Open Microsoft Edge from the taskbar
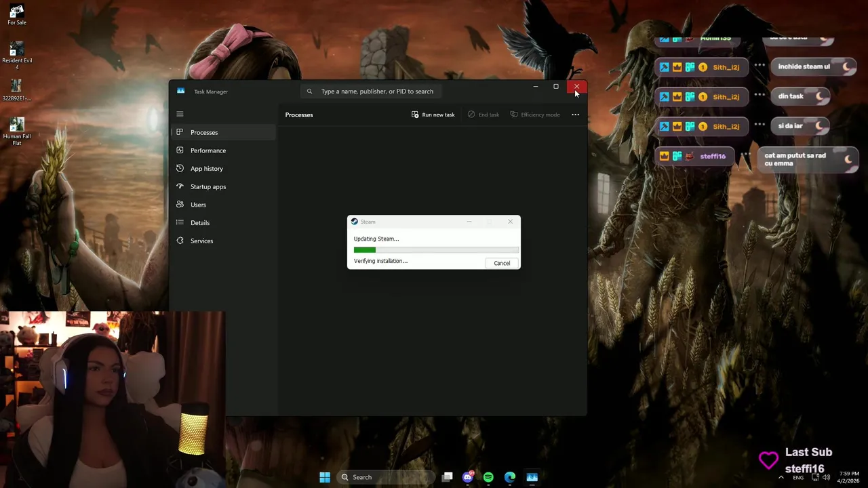The image size is (868, 488). 510,477
